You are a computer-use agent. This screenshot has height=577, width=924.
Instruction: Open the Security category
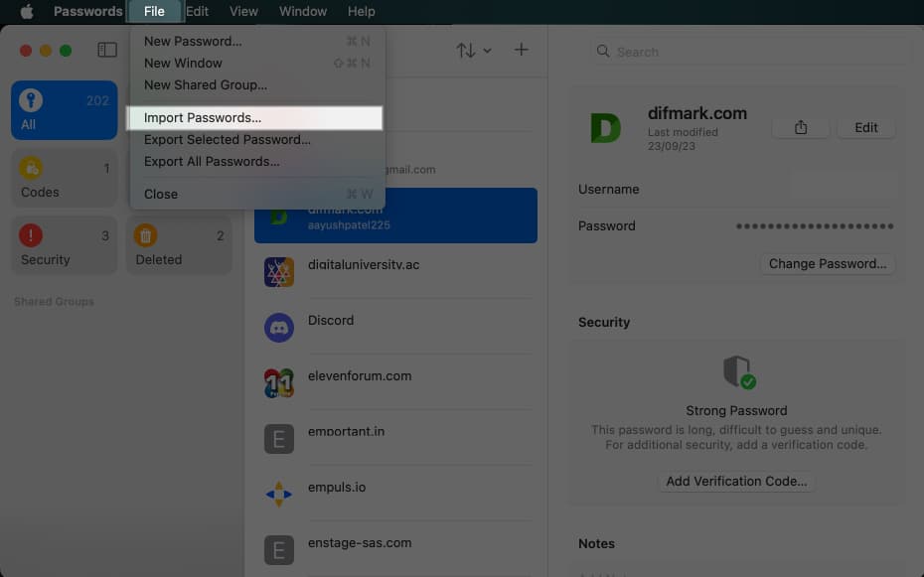point(65,244)
